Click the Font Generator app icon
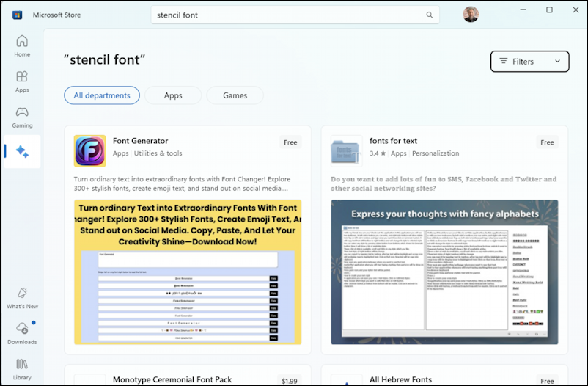Viewport: 588px width, 386px height. point(90,151)
